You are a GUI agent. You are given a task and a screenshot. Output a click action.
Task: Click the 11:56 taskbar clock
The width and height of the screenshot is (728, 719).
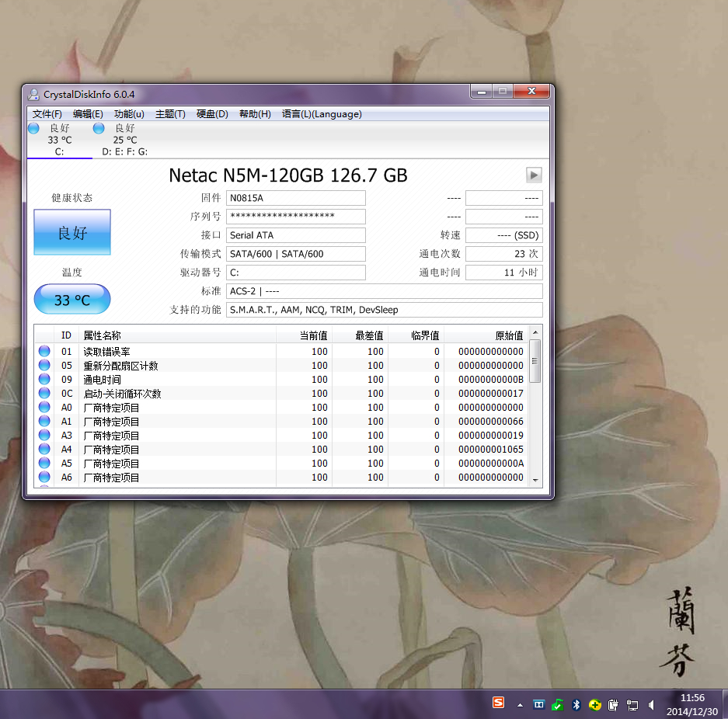[x=692, y=698]
